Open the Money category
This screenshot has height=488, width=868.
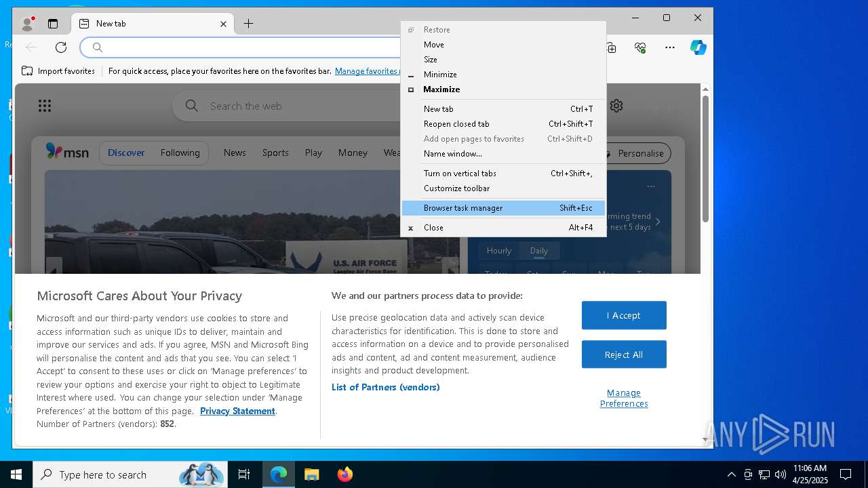353,152
